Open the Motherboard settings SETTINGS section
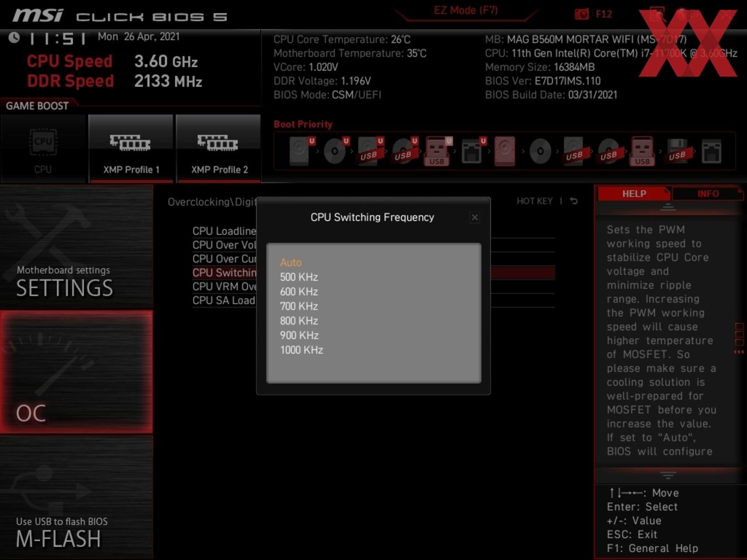This screenshot has height=560, width=747. [76, 247]
